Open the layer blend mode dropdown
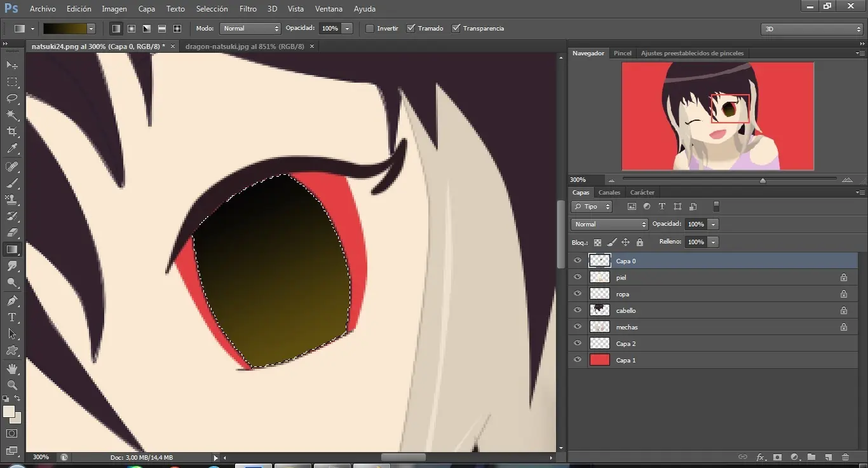This screenshot has height=468, width=868. click(x=609, y=224)
